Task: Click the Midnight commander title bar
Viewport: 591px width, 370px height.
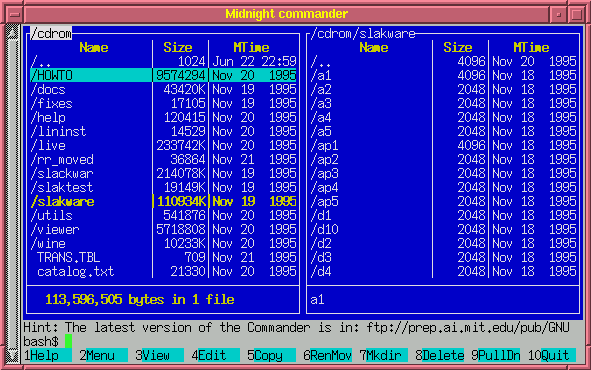Action: coord(286,14)
